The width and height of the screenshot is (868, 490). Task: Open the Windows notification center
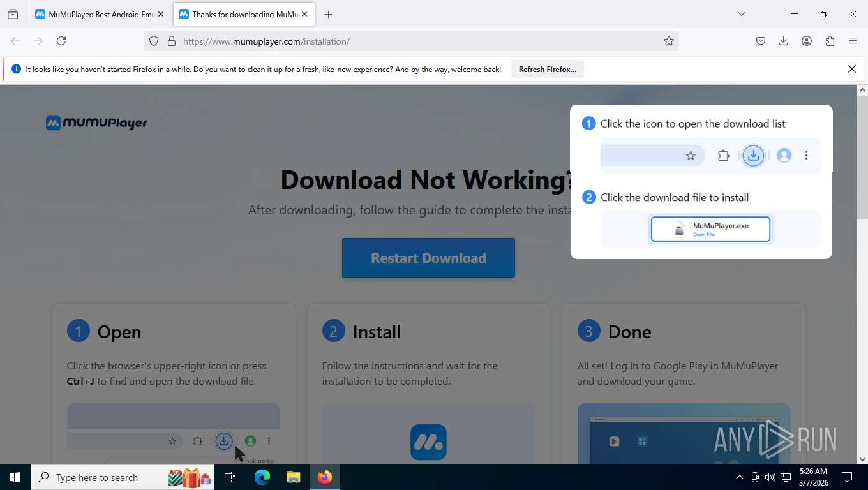point(847,477)
